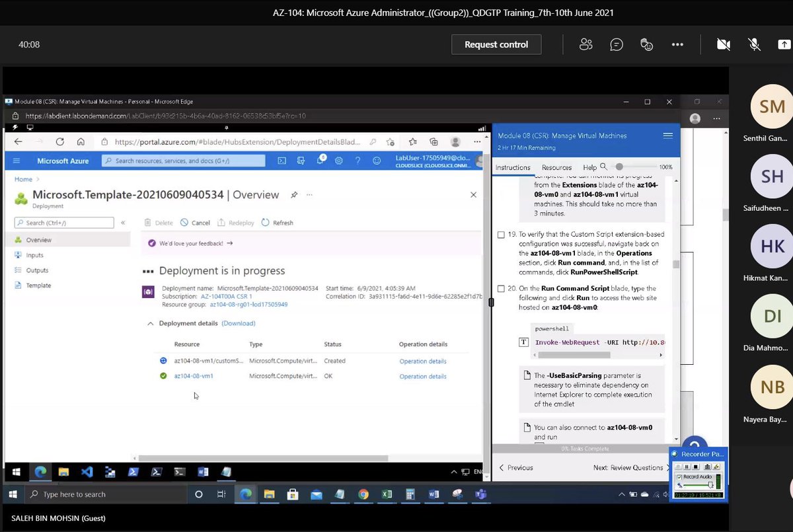Viewport: 793px width, 532px height.
Task: Collapse the deployment side menu chevron
Action: pos(122,223)
